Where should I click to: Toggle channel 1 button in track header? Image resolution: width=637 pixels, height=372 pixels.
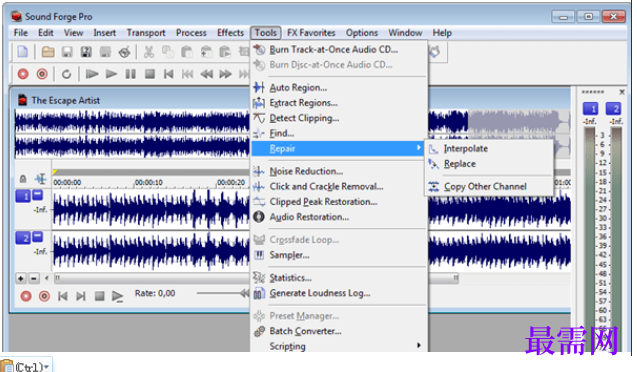click(x=23, y=197)
